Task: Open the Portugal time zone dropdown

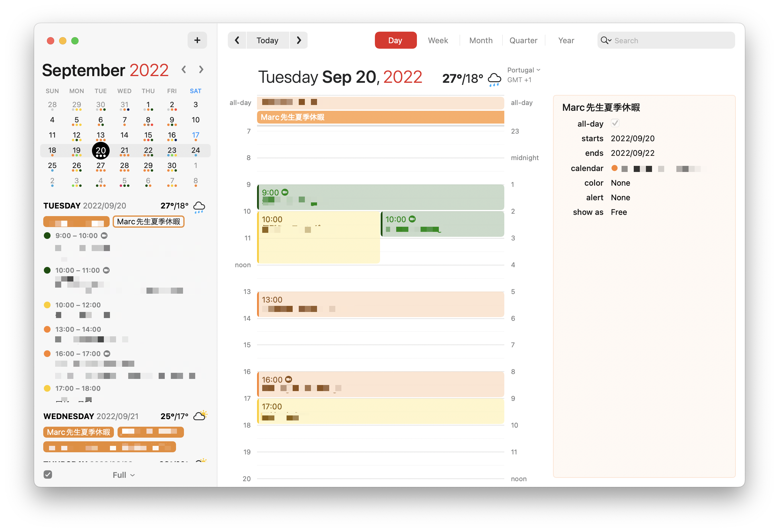Action: point(523,70)
